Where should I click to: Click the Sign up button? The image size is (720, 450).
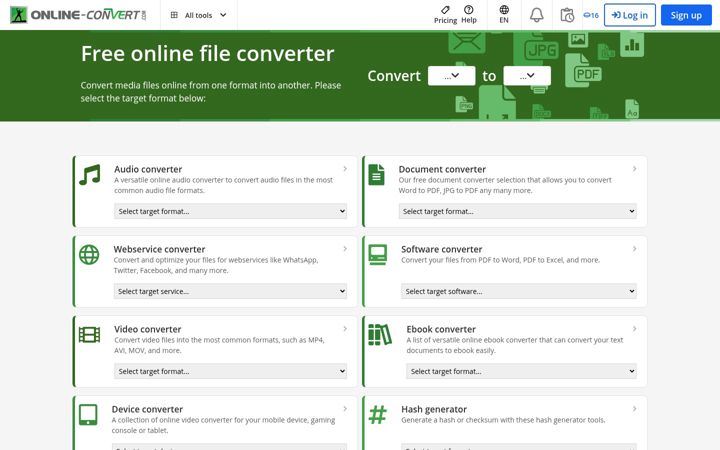686,15
